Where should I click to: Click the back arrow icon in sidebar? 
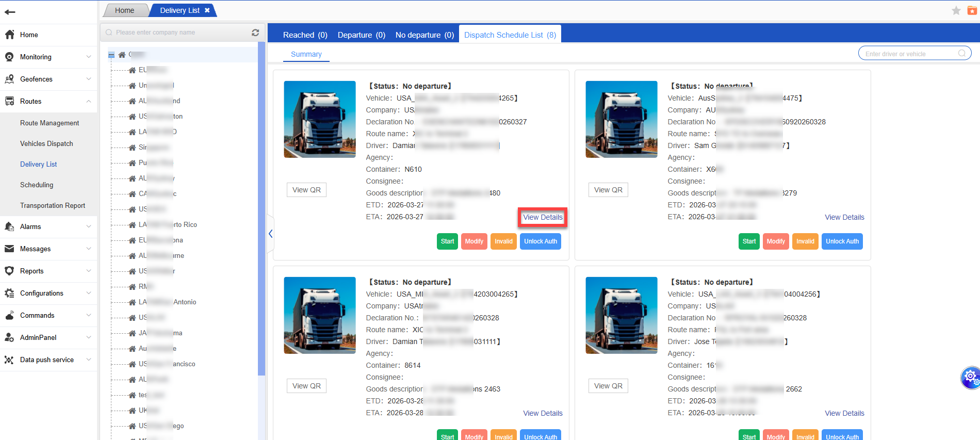tap(10, 12)
